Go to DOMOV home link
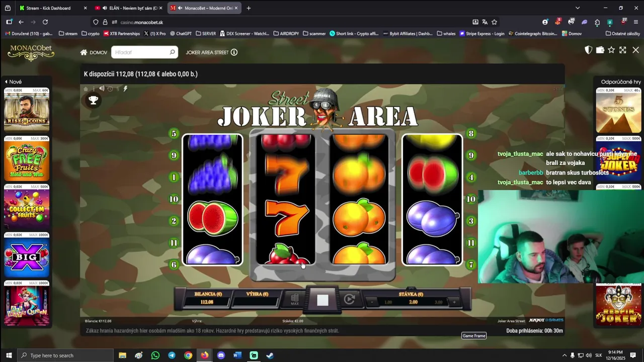Viewport: 644px width, 362px height. [94, 52]
